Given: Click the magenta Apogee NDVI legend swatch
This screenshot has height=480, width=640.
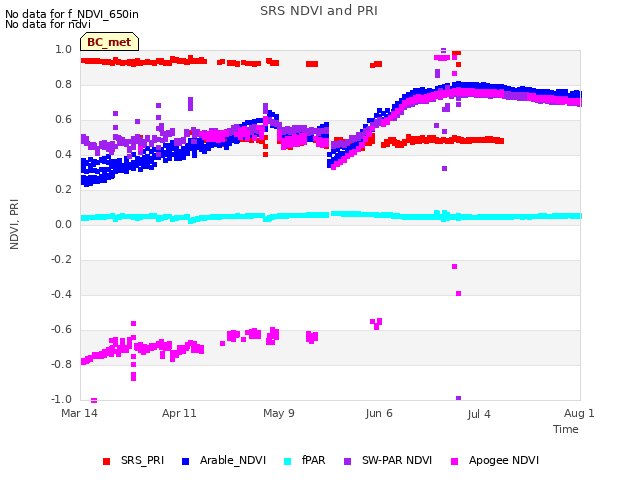Looking at the screenshot, I should [x=454, y=462].
